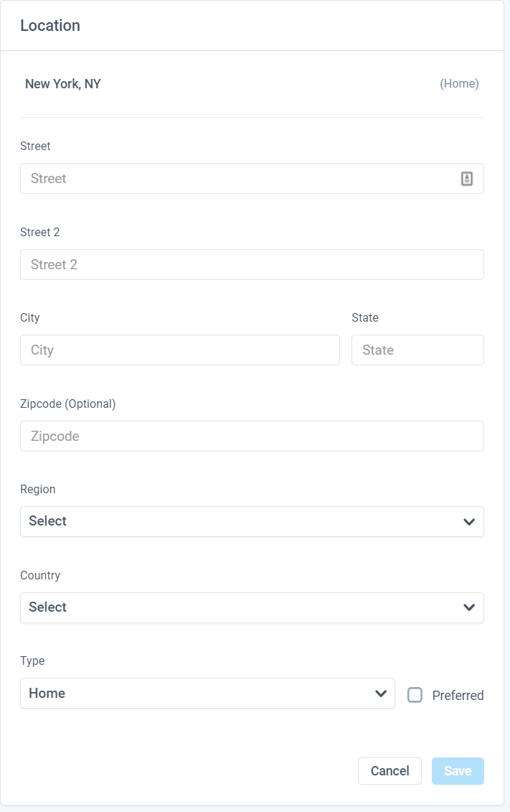Click the Cancel button
The width and height of the screenshot is (510, 812).
click(x=390, y=771)
